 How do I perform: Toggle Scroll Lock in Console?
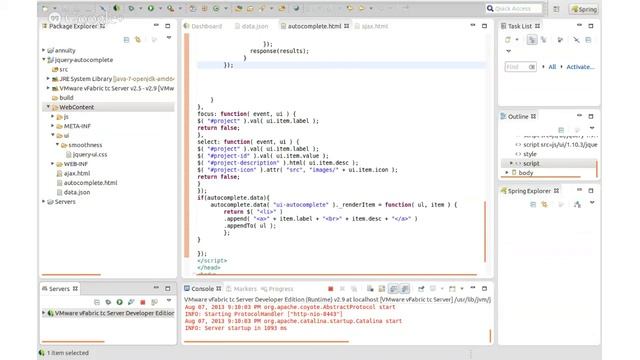tap(382, 289)
